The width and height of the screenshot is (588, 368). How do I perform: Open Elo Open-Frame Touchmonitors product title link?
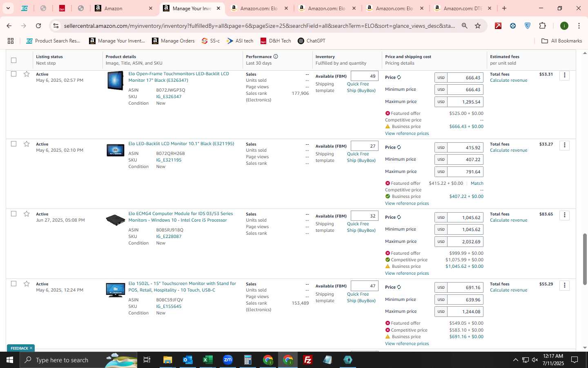178,77
